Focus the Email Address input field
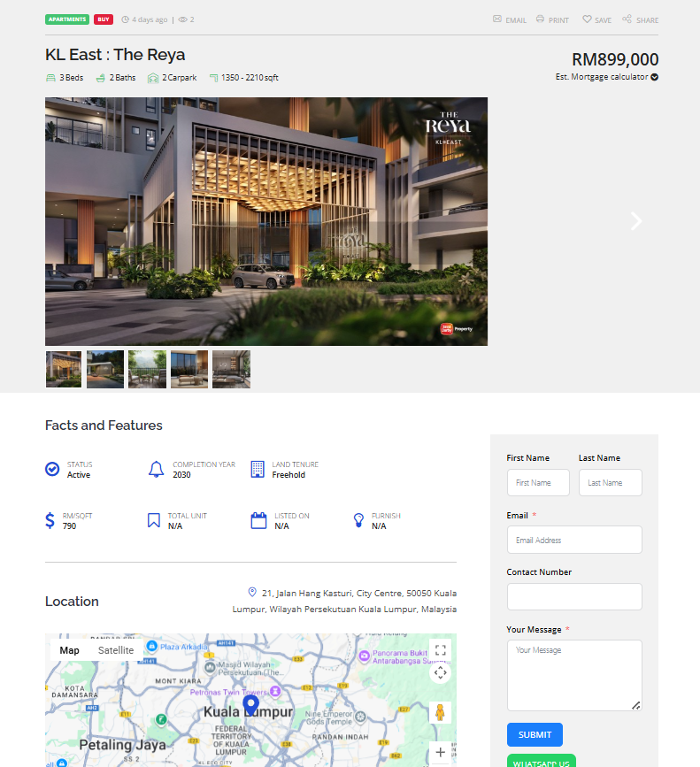700x767 pixels. (574, 540)
